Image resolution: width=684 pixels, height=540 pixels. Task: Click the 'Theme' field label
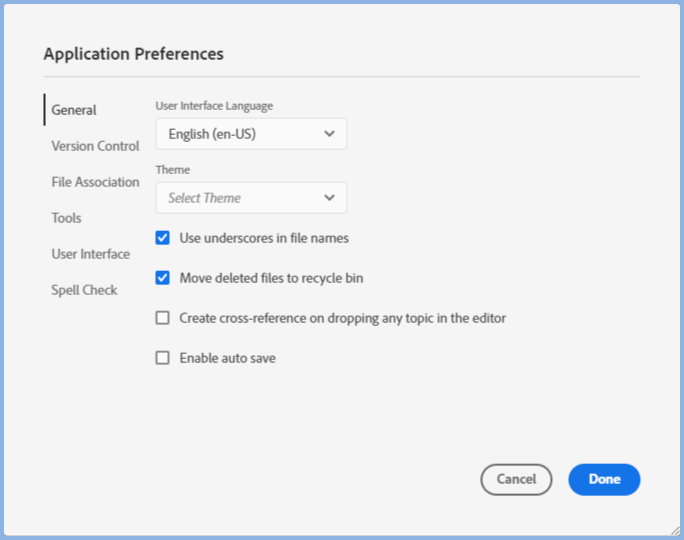tap(173, 170)
